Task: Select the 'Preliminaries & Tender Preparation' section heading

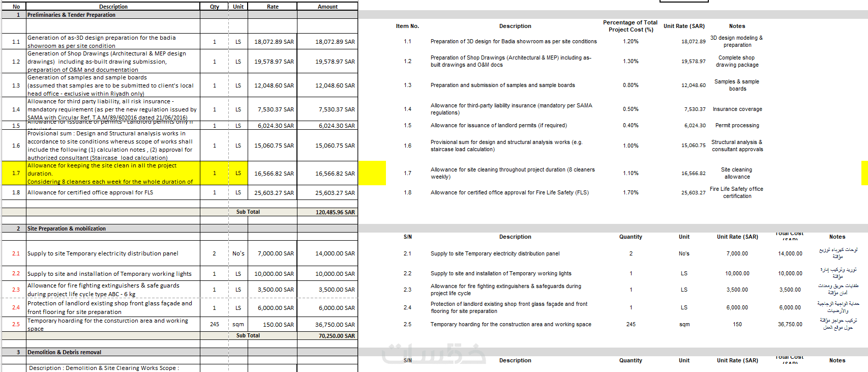Action: 71,15
